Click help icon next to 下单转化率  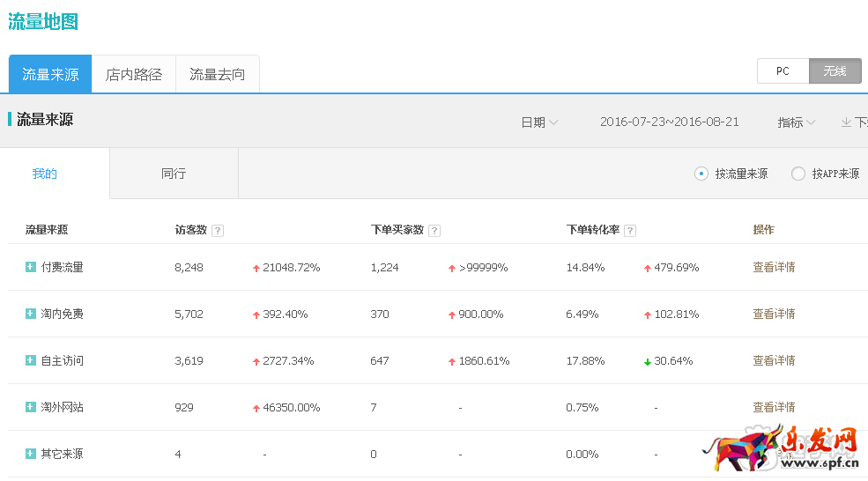pyautogui.click(x=629, y=231)
